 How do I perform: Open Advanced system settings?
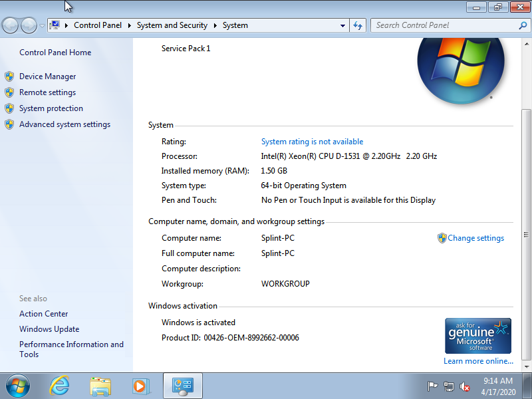(65, 124)
